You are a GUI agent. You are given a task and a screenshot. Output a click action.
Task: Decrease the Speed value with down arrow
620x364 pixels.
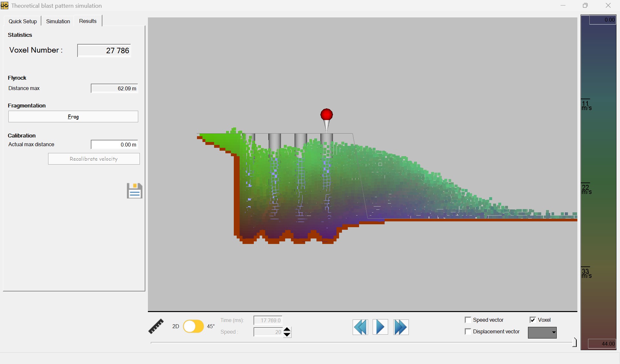(287, 335)
